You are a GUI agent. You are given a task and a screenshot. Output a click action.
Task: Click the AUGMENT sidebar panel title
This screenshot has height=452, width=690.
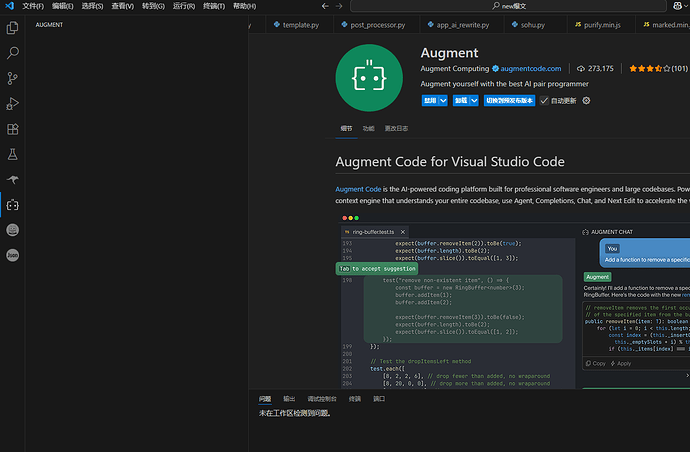[x=49, y=25]
